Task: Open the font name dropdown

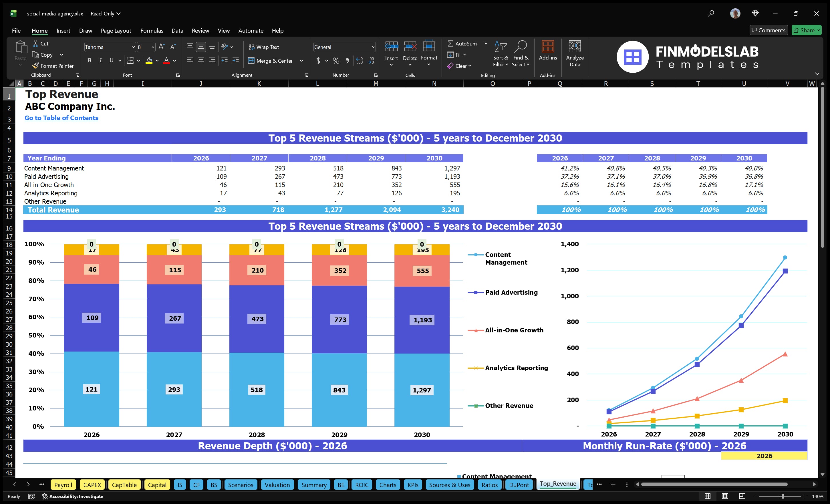Action: 133,47
